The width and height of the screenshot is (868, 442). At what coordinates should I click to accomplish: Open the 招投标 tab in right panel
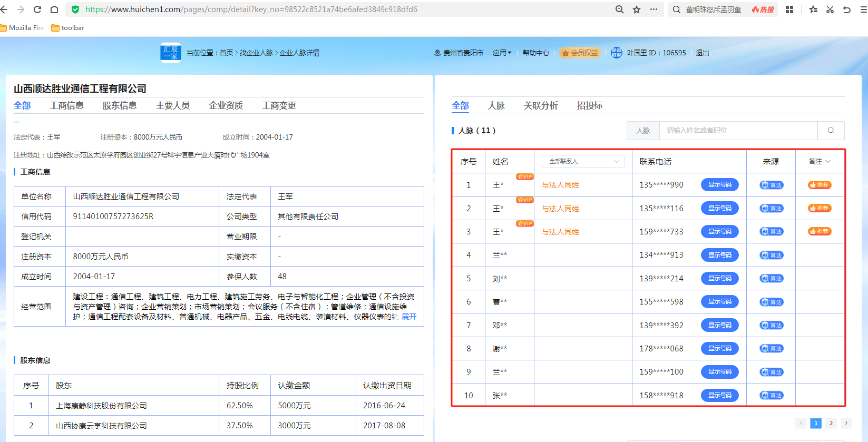(590, 105)
